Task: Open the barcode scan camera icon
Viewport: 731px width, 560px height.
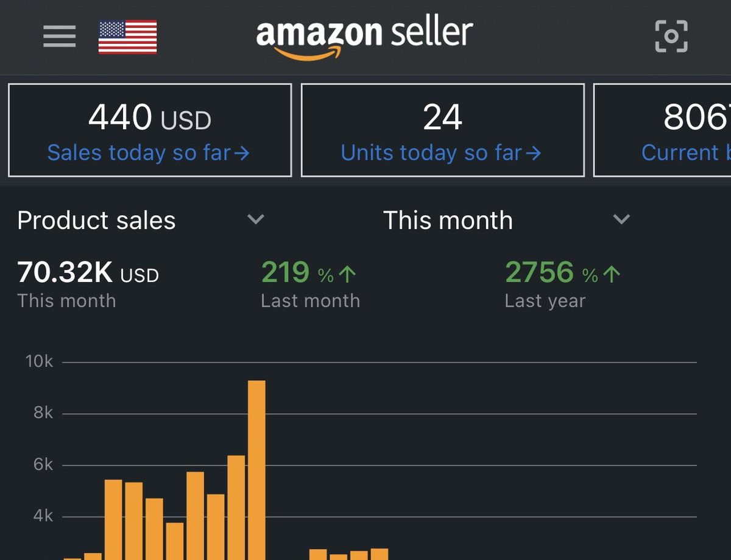Action: 671,37
